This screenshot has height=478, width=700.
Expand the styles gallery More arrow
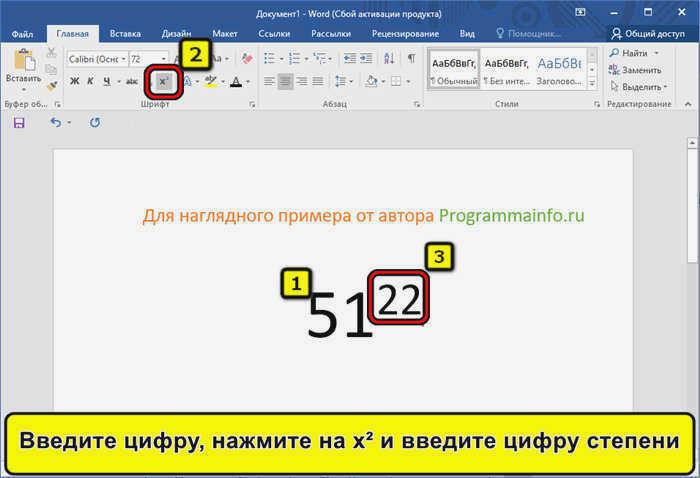pyautogui.click(x=592, y=83)
